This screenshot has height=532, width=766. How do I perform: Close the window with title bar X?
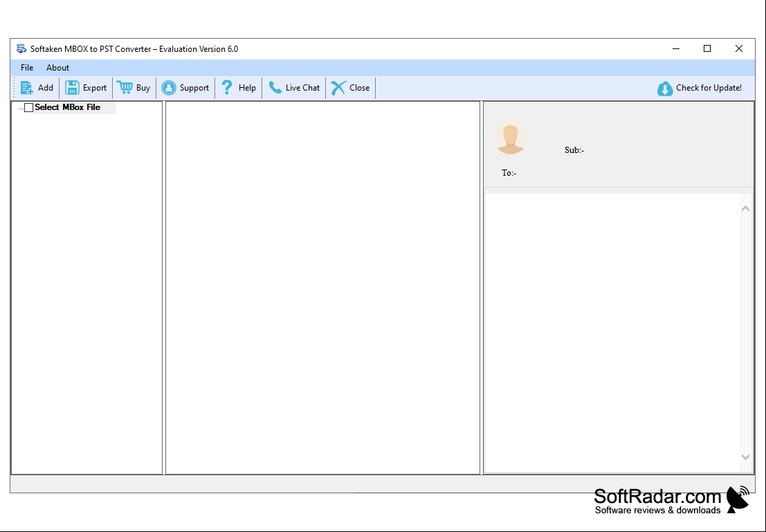tap(738, 49)
